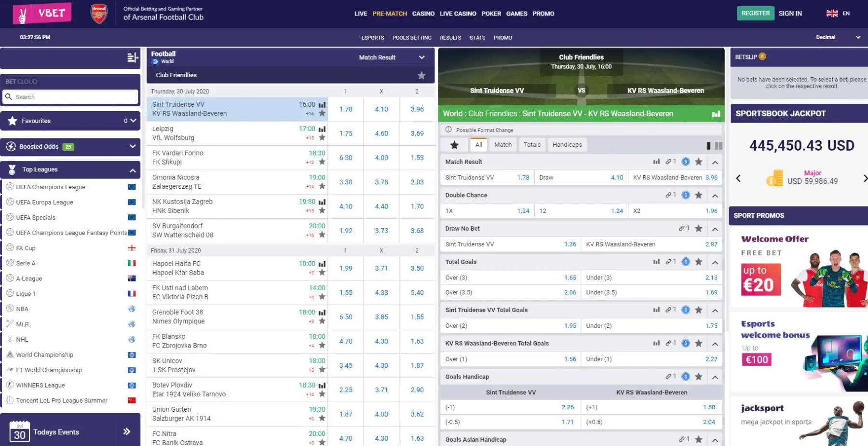Favourite the Draw No Bet market
The image size is (868, 446).
tap(699, 229)
